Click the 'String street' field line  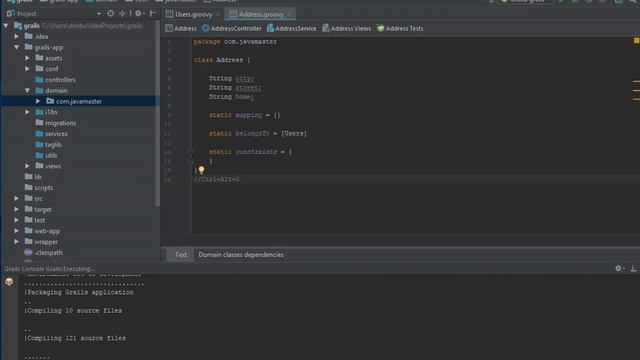point(235,87)
